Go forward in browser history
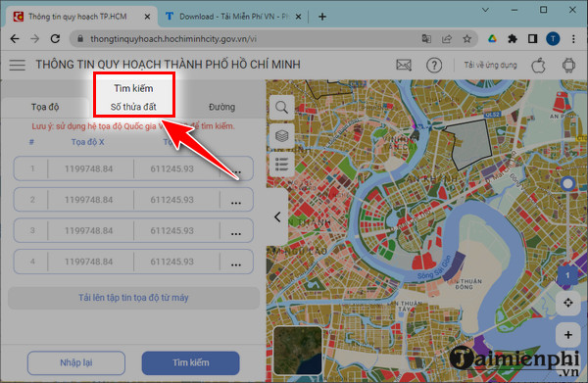Viewport: 588px width, 383px height. coord(35,38)
